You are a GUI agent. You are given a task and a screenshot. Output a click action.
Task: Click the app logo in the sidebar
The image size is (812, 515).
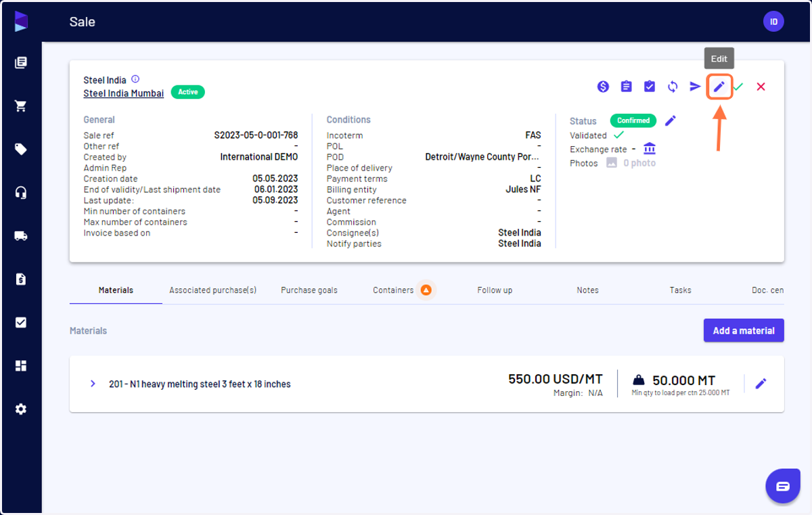pos(21,21)
